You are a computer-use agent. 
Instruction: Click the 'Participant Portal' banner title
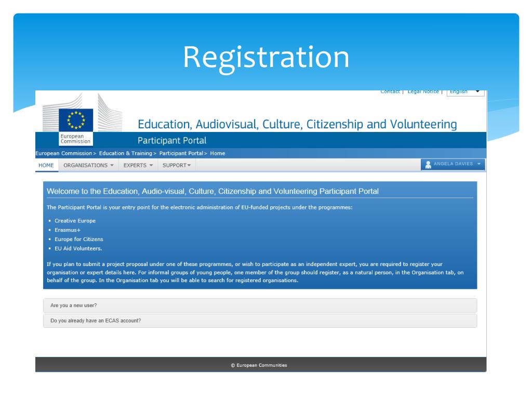(x=172, y=140)
